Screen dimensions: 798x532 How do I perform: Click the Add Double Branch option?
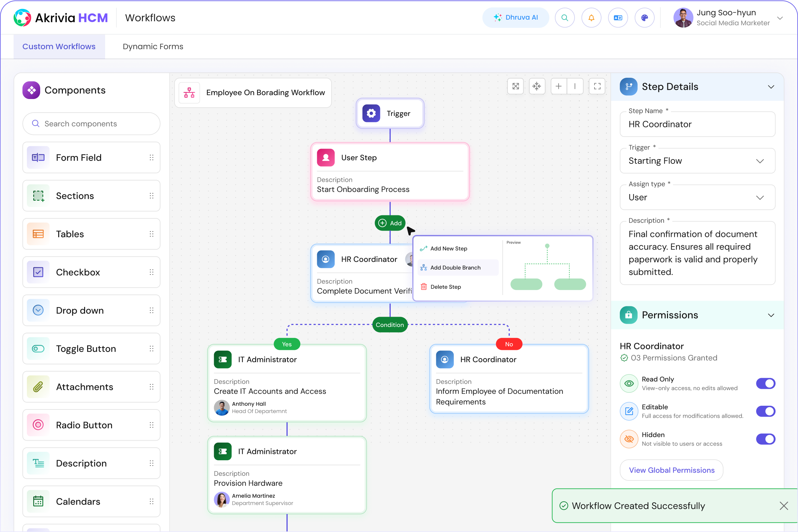(456, 267)
